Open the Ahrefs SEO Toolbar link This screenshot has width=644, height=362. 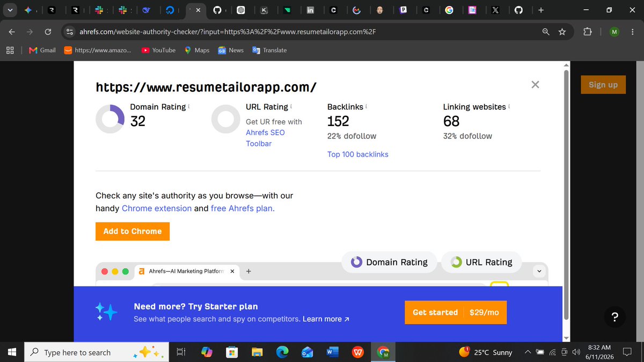click(265, 138)
